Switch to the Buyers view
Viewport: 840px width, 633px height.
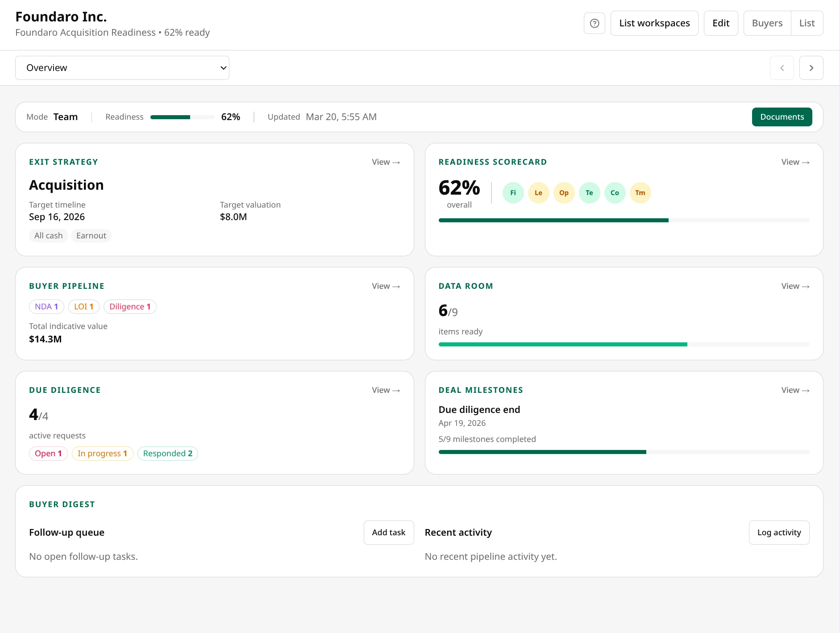766,23
